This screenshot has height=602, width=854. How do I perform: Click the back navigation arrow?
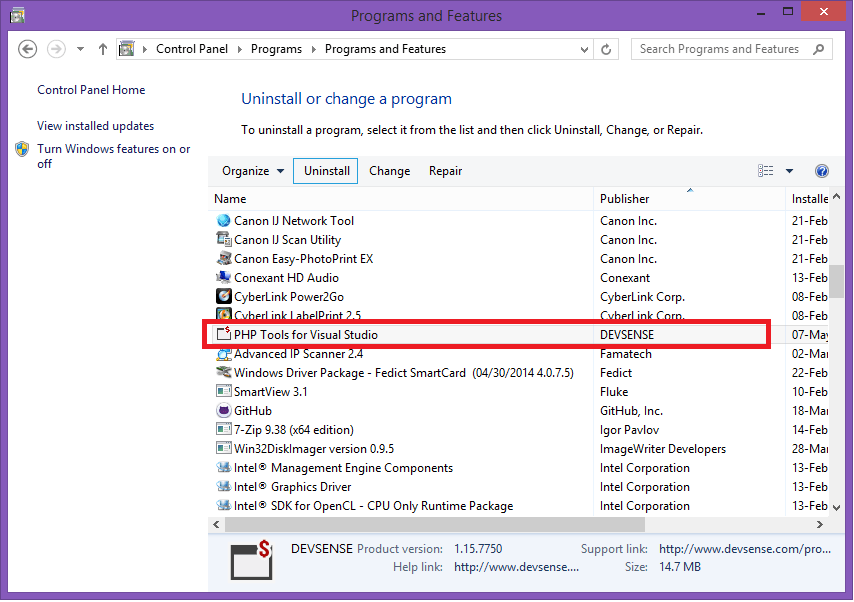(27, 48)
